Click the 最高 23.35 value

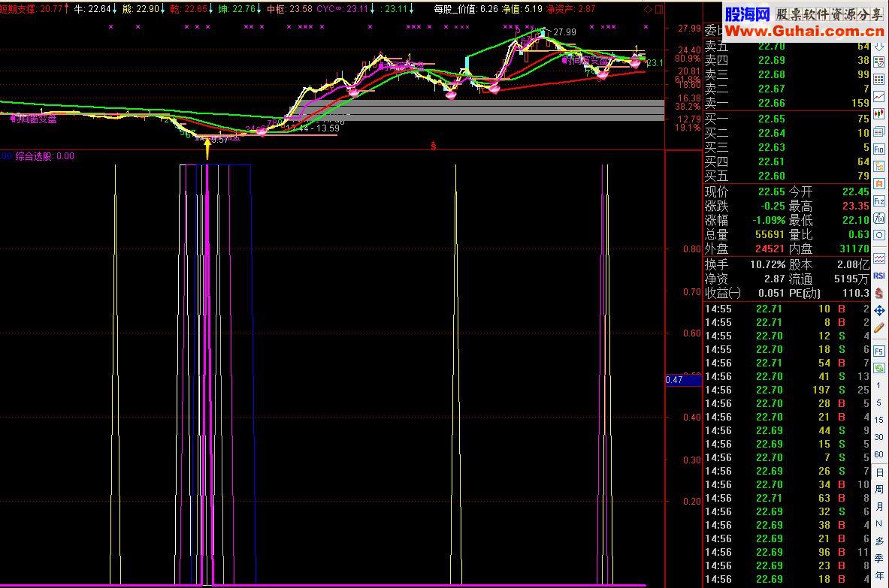click(855, 207)
